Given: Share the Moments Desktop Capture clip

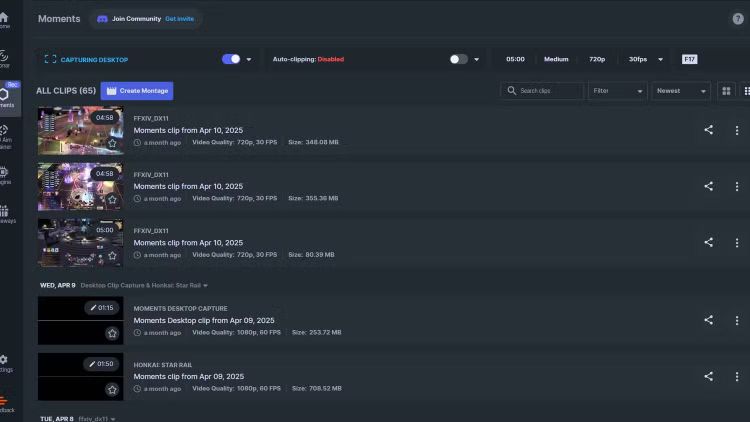Looking at the screenshot, I should pos(708,320).
